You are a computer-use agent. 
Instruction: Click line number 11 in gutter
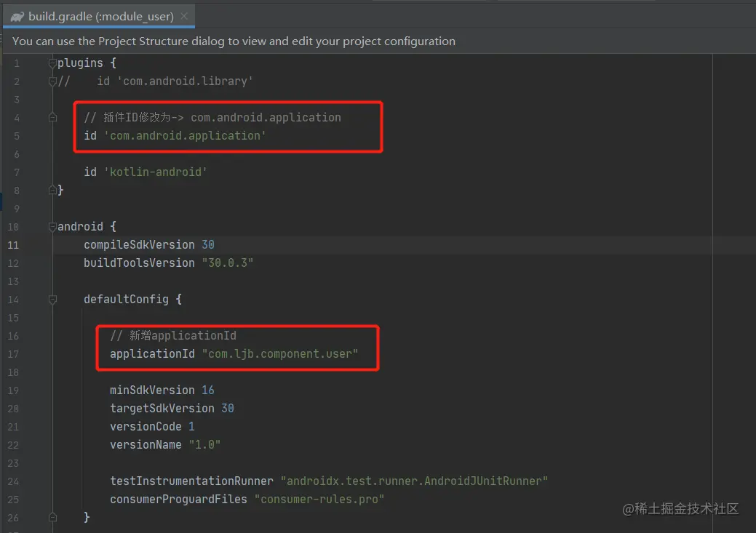13,245
